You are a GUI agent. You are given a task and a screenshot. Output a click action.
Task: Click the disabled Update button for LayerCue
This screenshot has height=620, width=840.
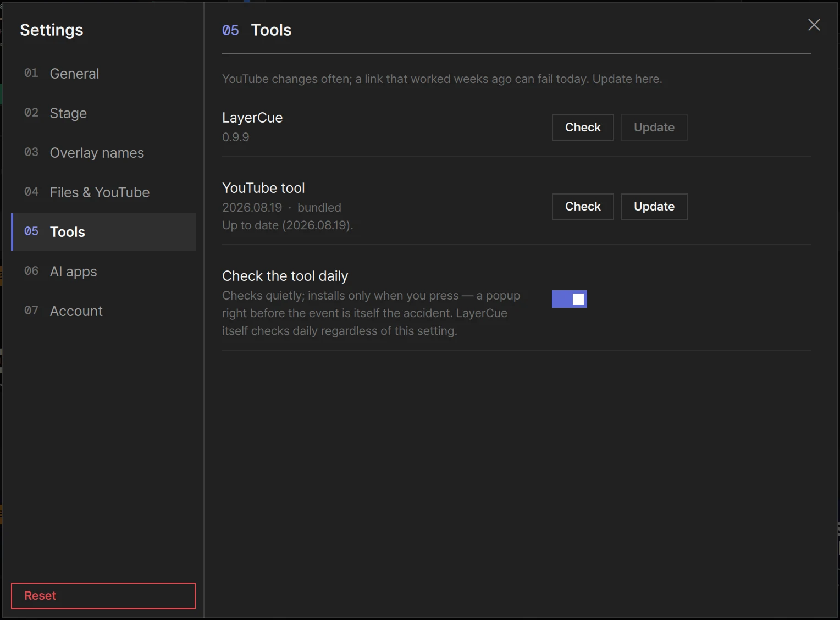(x=654, y=128)
